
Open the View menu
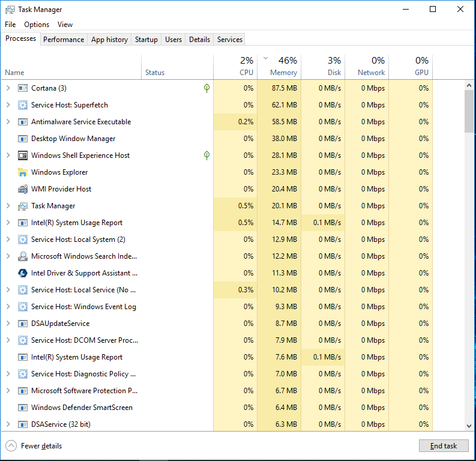[x=65, y=25]
